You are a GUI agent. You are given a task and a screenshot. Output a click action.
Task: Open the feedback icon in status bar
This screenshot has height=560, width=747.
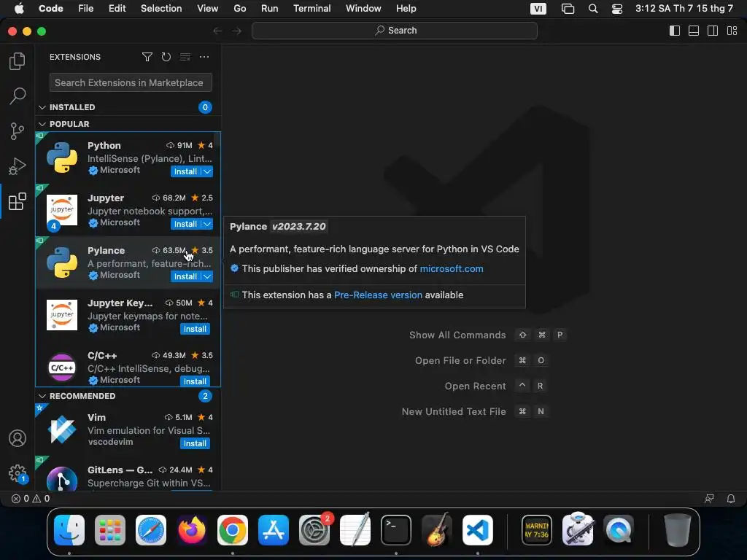point(709,499)
